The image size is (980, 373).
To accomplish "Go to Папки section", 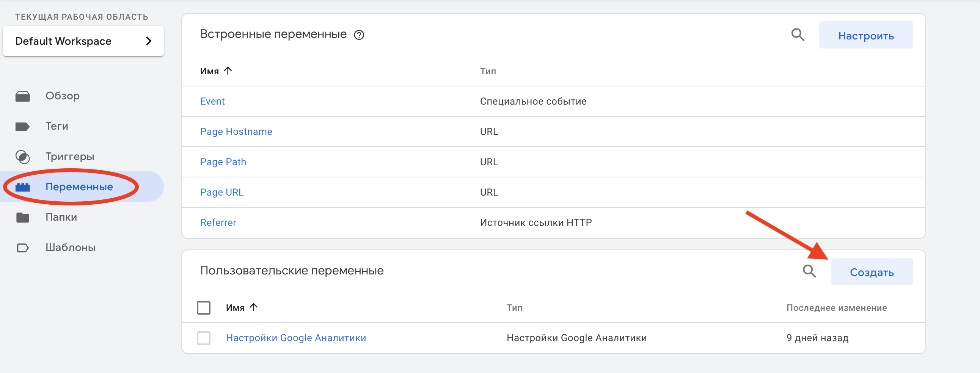I will point(61,217).
